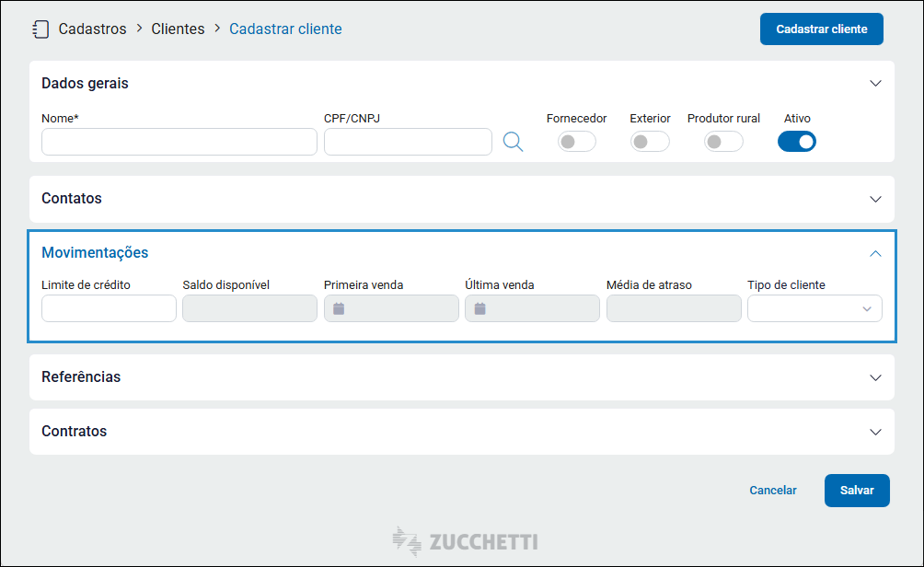Open the Tipo de cliente dropdown
924x567 pixels.
click(x=814, y=308)
